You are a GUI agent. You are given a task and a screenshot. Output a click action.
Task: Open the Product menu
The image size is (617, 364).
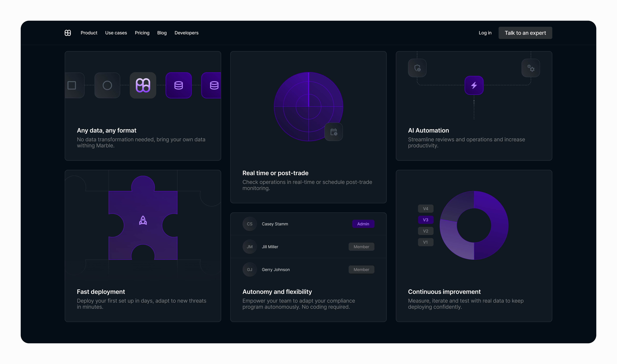[89, 33]
